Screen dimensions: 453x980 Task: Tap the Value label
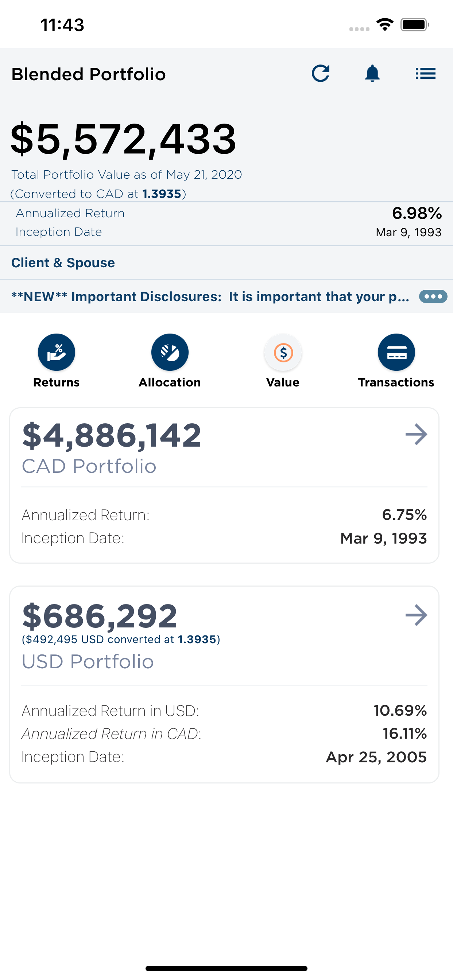coord(283,382)
